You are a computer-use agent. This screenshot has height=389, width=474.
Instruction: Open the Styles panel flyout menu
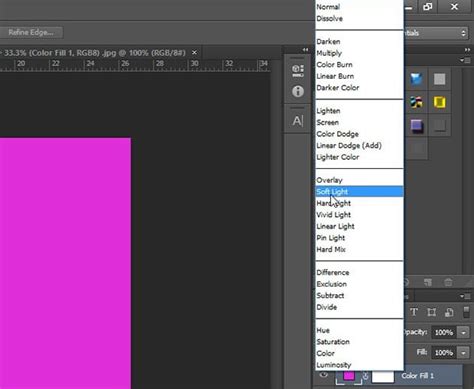point(465,60)
